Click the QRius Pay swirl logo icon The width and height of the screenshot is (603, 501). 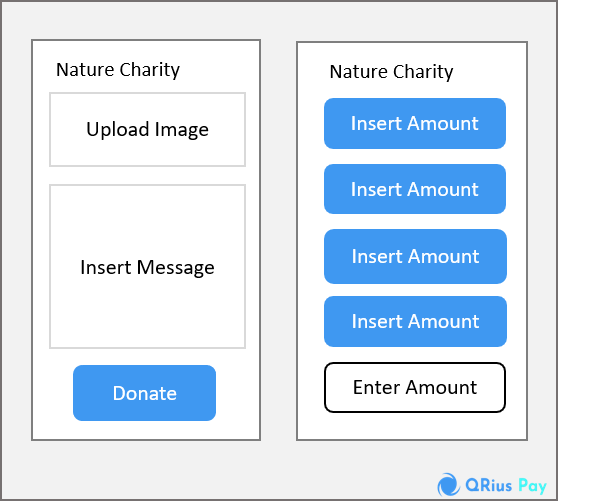click(448, 485)
